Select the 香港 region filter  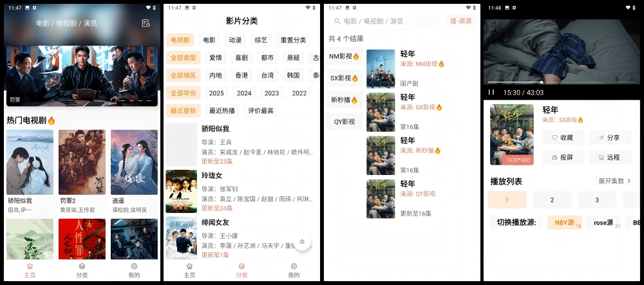tap(241, 75)
